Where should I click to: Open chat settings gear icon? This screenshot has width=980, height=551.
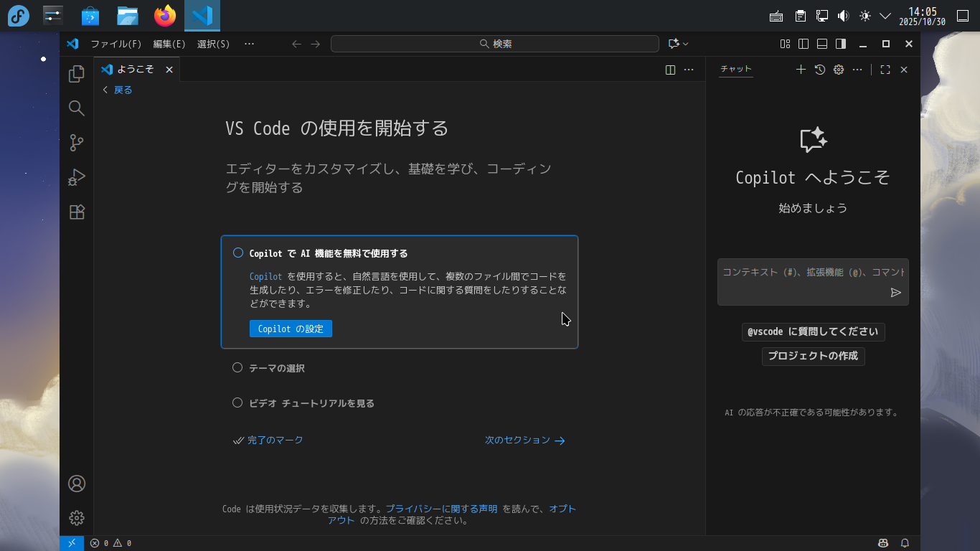tap(839, 70)
